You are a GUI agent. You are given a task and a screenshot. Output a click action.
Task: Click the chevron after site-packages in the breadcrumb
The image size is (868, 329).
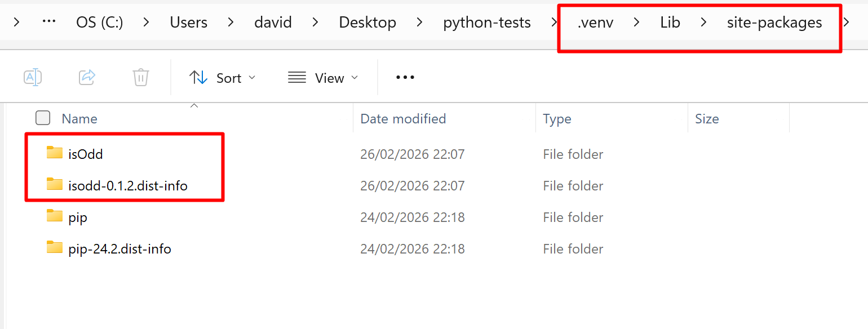pos(848,22)
